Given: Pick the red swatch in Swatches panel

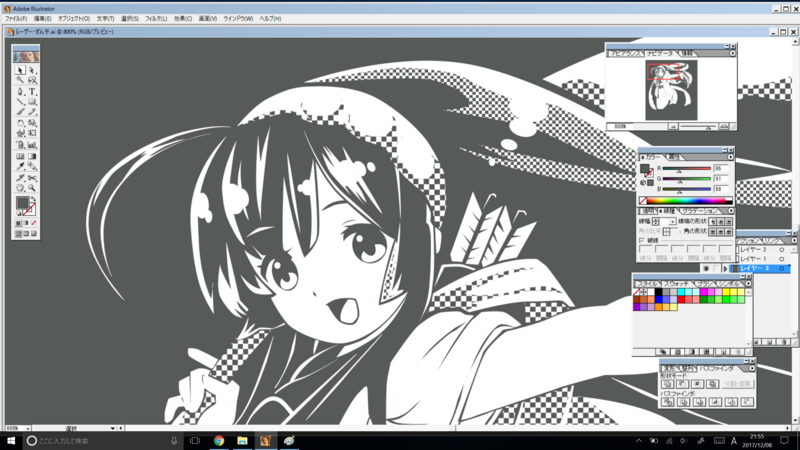Looking at the screenshot, I should click(x=681, y=299).
